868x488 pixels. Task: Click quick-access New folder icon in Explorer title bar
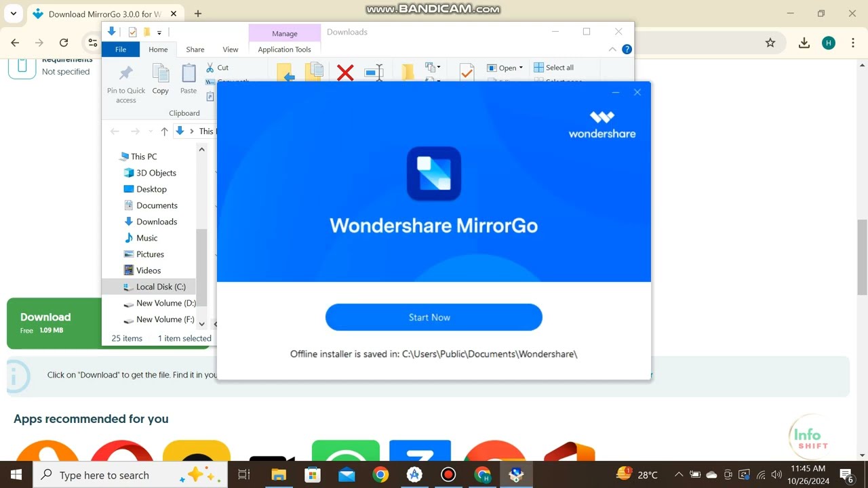pyautogui.click(x=146, y=32)
